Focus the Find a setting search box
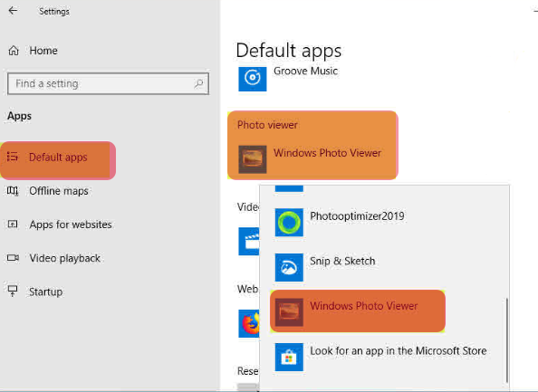538x392 pixels. [108, 83]
